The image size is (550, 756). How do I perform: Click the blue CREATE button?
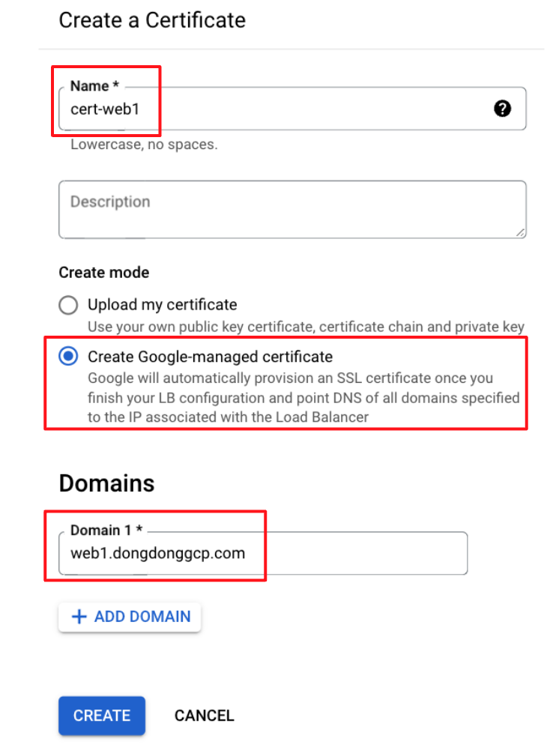102,716
